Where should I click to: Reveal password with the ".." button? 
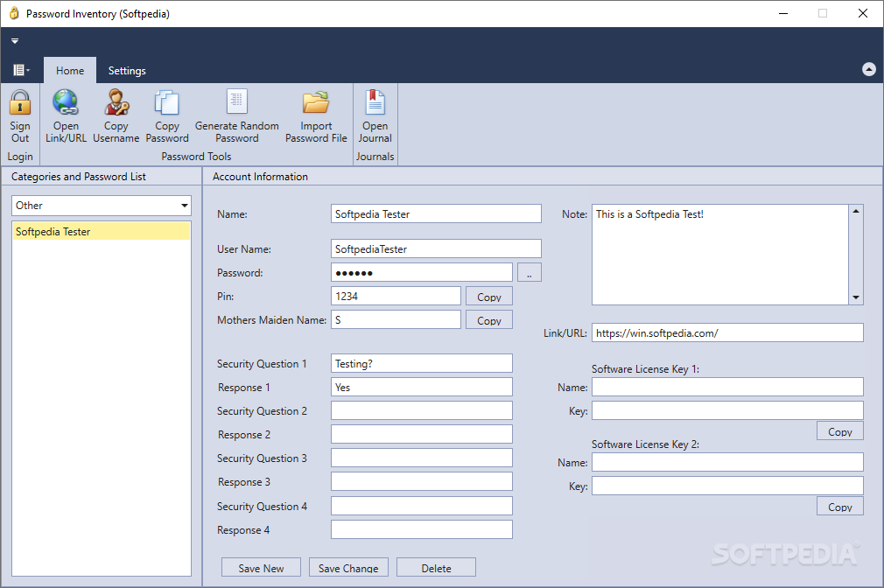click(530, 272)
